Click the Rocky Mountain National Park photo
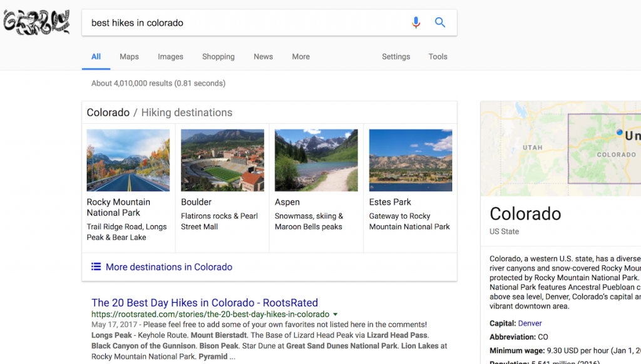 (128, 160)
